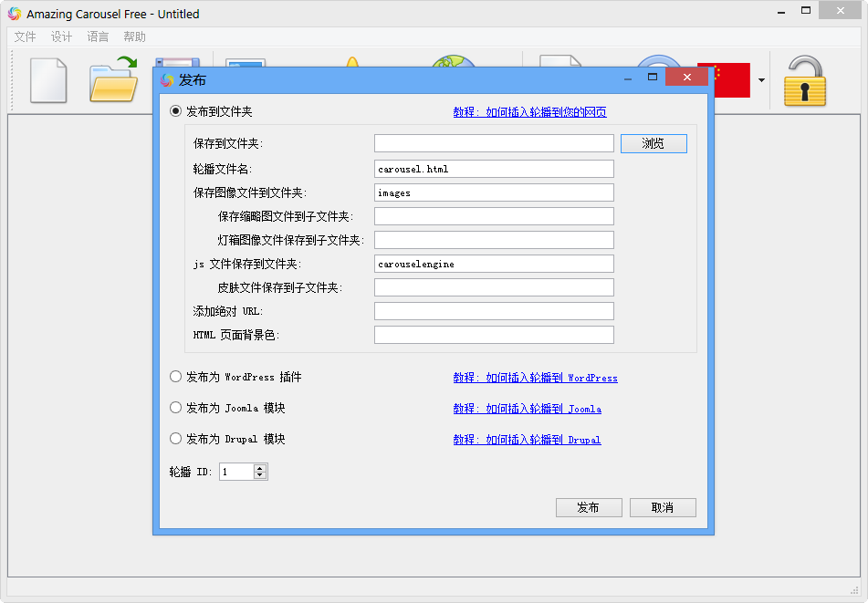The width and height of the screenshot is (868, 603).
Task: Click the 取消 cancel button
Action: tap(663, 508)
